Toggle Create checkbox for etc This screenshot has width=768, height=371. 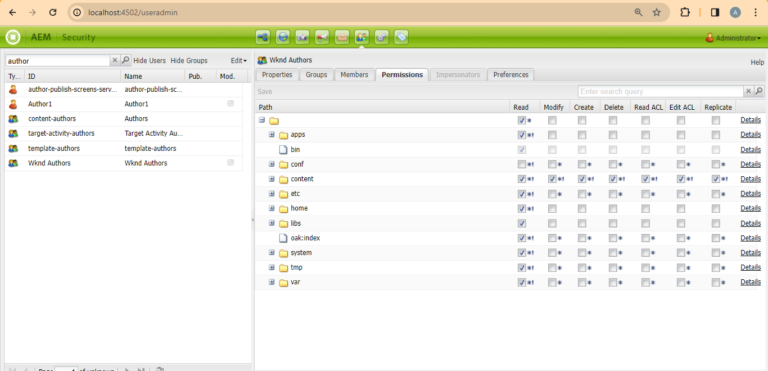click(582, 194)
